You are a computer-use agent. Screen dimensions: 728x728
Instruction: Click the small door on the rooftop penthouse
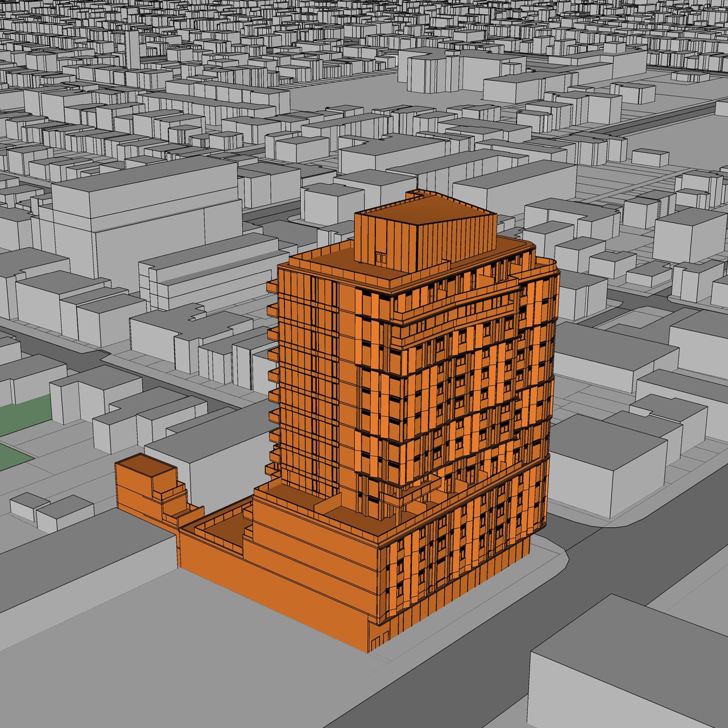click(x=380, y=257)
